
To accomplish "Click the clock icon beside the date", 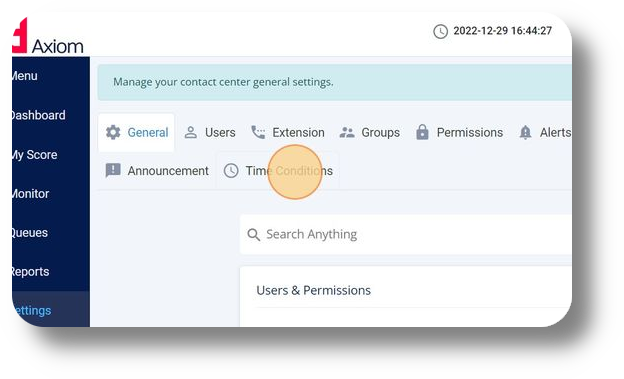I will (441, 31).
